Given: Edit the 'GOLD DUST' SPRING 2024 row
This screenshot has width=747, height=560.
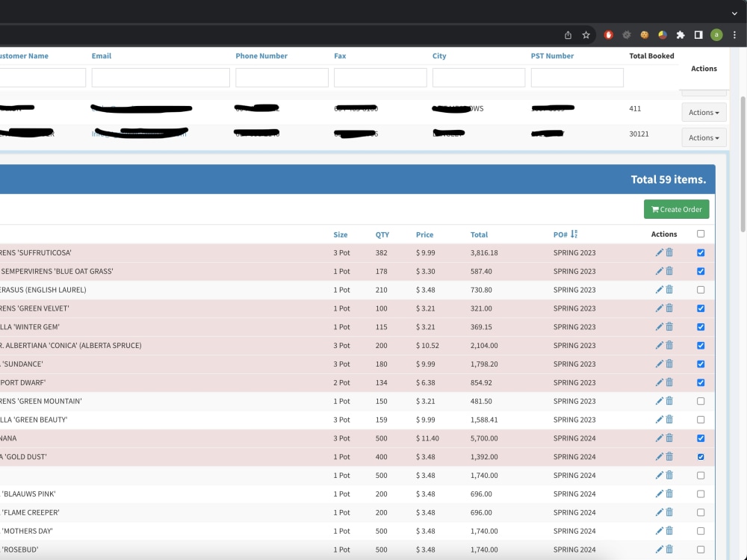Looking at the screenshot, I should pyautogui.click(x=658, y=456).
